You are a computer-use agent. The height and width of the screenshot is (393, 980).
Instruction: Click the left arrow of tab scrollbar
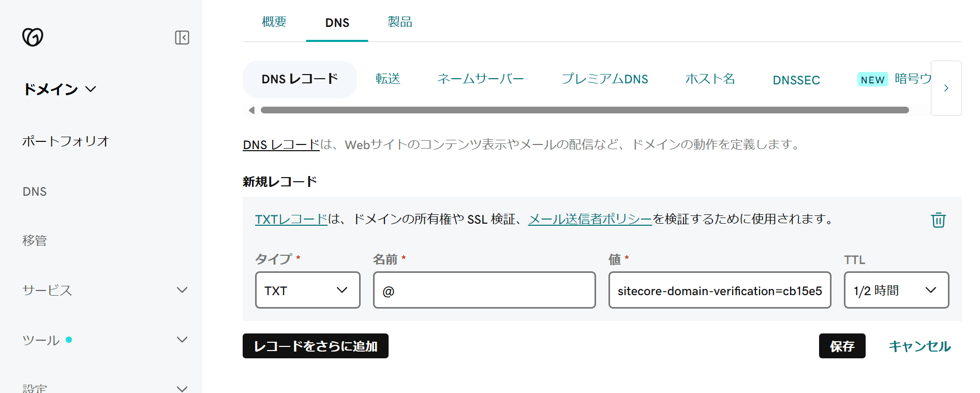[251, 110]
